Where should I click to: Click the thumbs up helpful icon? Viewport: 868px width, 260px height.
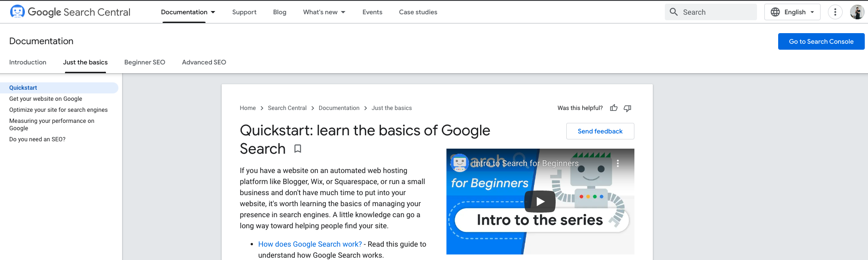pyautogui.click(x=614, y=108)
